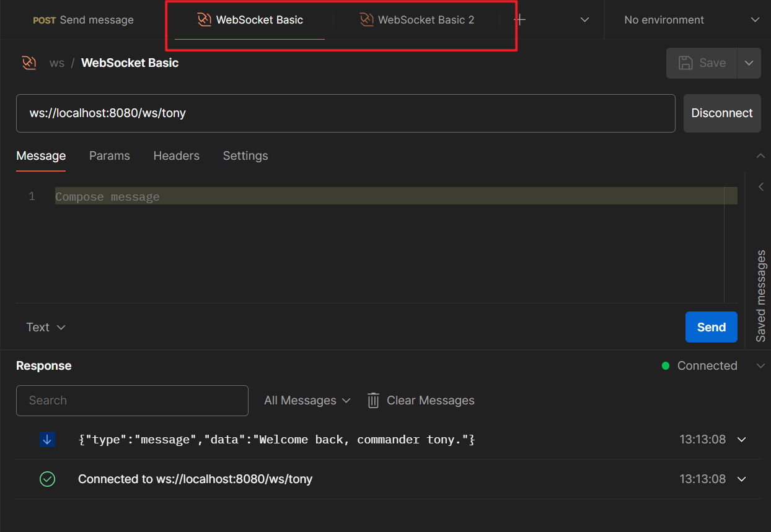Click the green connected checkmark icon
771x532 pixels.
click(x=47, y=479)
